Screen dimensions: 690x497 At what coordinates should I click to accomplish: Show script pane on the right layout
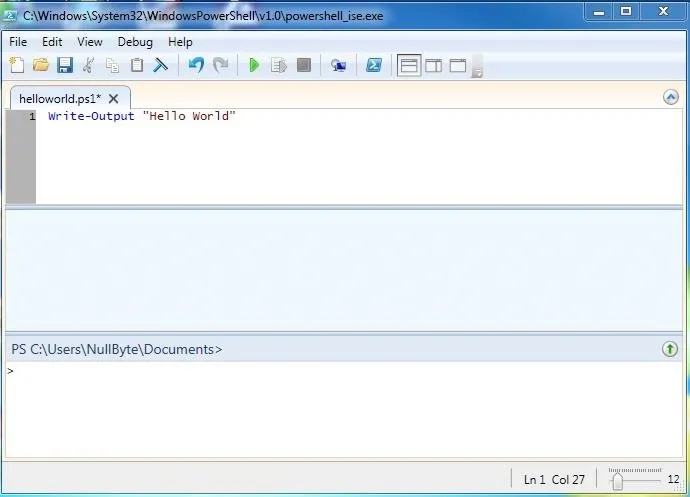(x=433, y=66)
